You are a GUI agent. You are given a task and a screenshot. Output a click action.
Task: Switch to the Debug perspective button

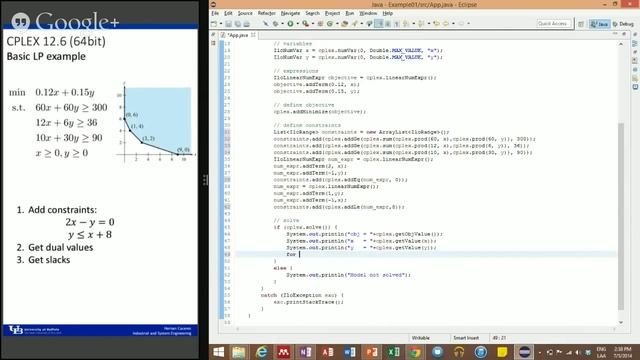623,24
